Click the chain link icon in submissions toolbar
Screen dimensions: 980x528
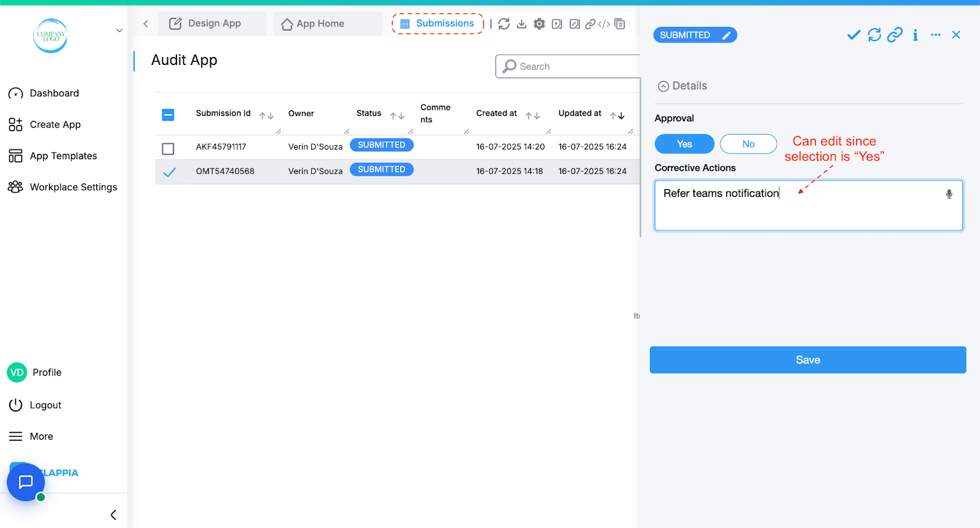coord(590,24)
